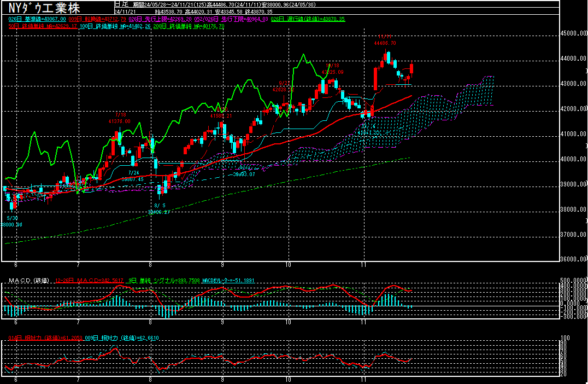Viewport: 588px width, 384px height.
Task: Select the 日足 period summary line in the header
Action: [x=216, y=4]
